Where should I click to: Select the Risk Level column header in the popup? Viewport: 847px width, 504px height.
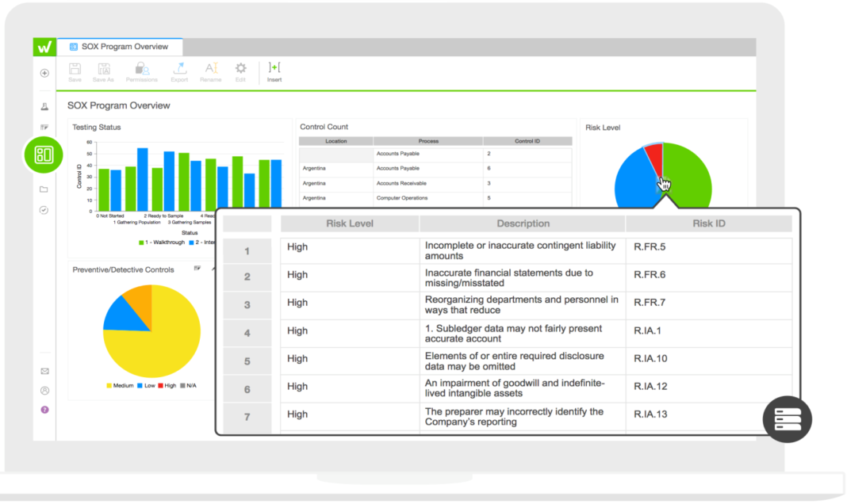point(349,223)
